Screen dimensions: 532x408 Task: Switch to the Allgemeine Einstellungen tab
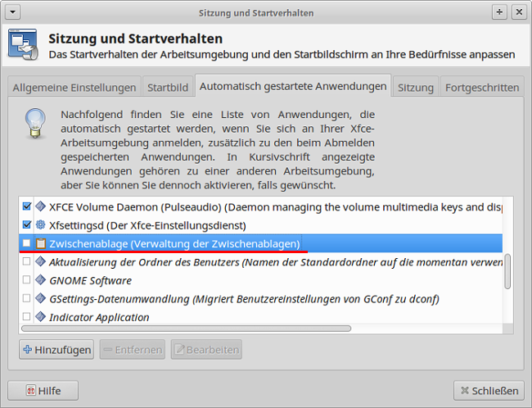point(74,88)
